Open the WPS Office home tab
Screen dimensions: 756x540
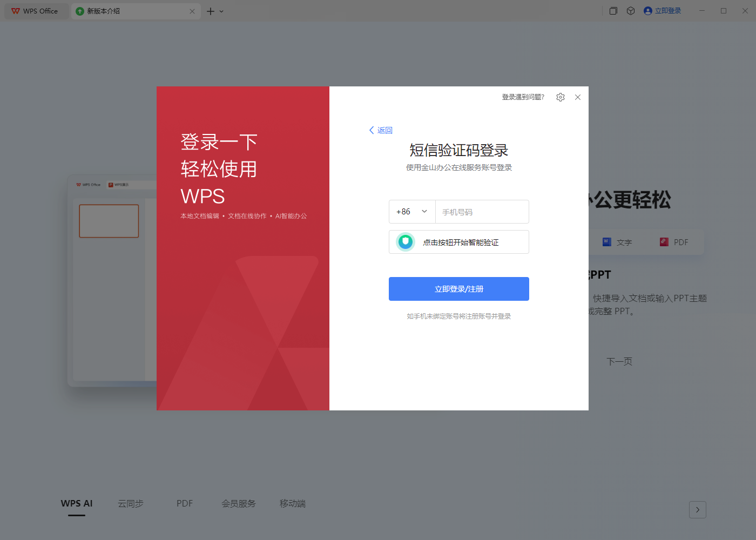coord(36,11)
